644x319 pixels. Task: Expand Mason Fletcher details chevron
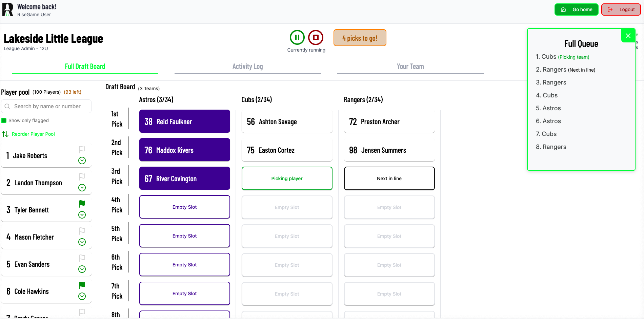[x=82, y=242]
